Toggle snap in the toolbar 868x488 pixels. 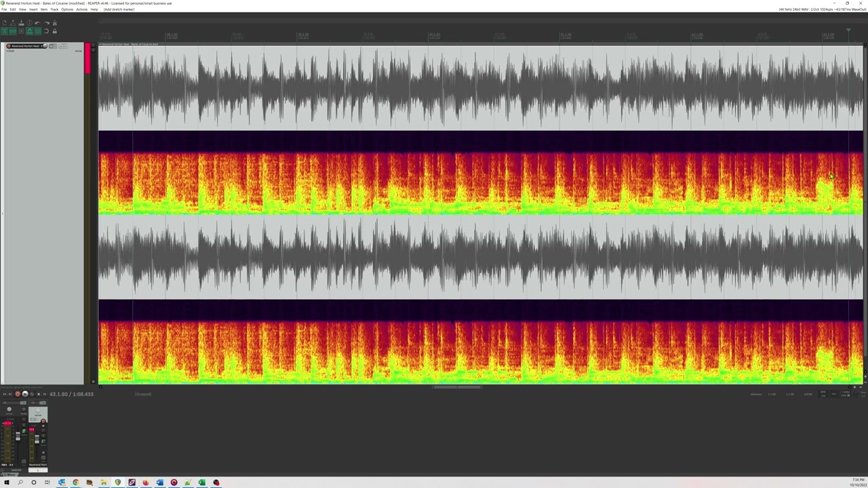click(46, 31)
